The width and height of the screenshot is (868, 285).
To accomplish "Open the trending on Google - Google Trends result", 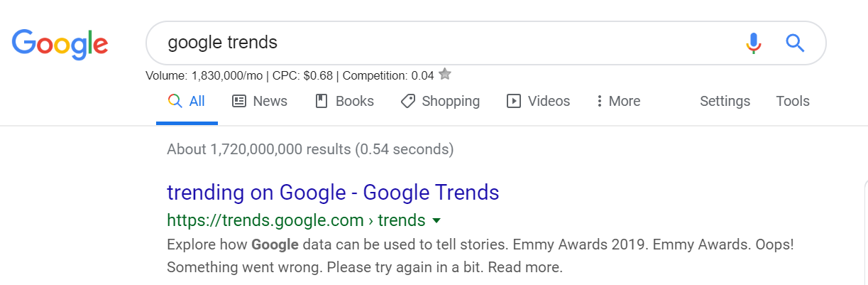I will (x=333, y=192).
